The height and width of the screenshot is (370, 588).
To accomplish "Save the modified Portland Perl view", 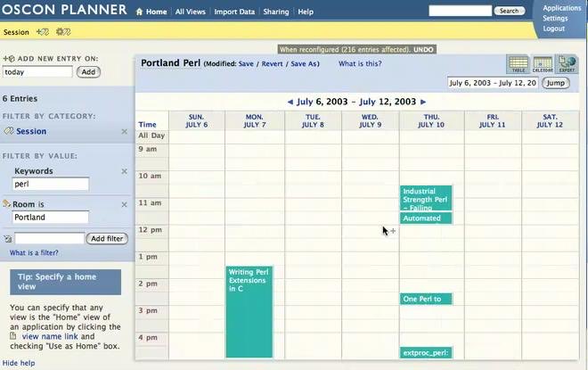I will tap(246, 64).
